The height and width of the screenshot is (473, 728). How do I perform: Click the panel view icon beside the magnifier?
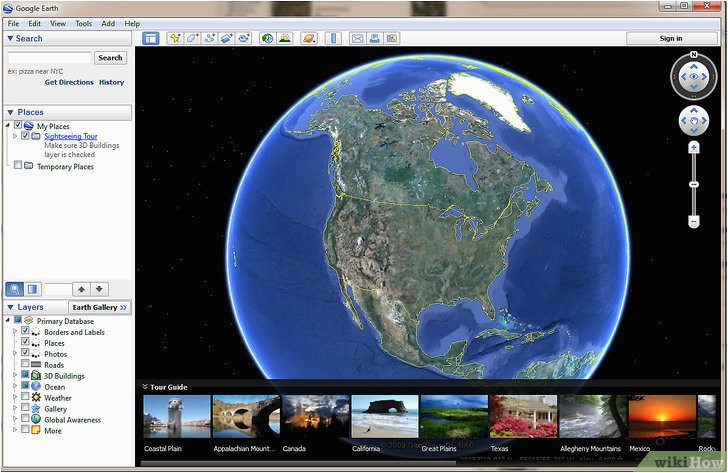32,289
